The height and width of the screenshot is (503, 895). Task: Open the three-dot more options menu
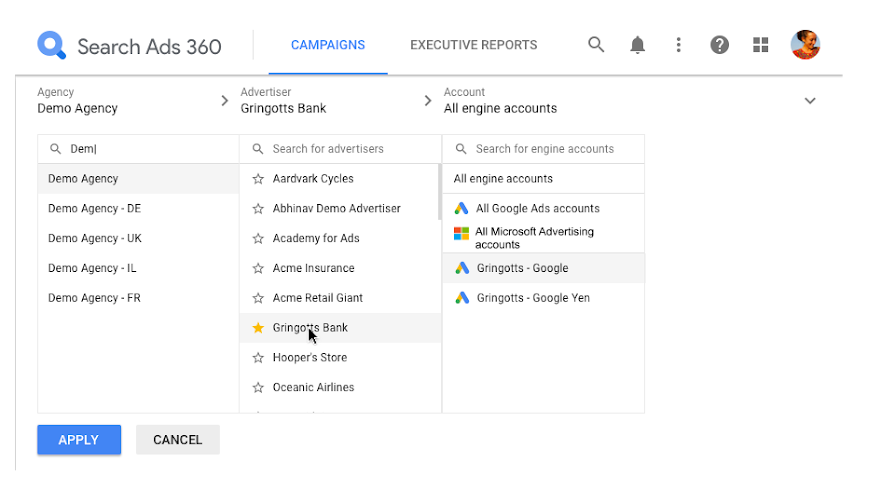pyautogui.click(x=678, y=45)
